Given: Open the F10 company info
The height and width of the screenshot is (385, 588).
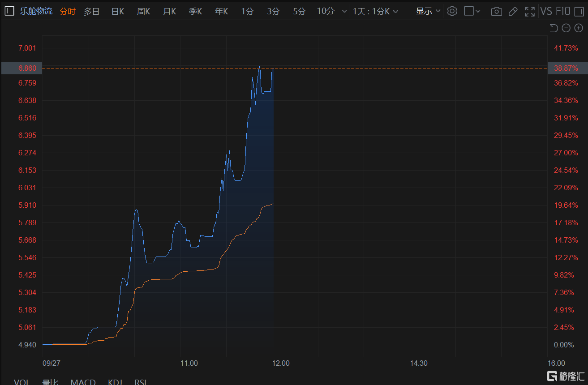Looking at the screenshot, I should [x=563, y=11].
